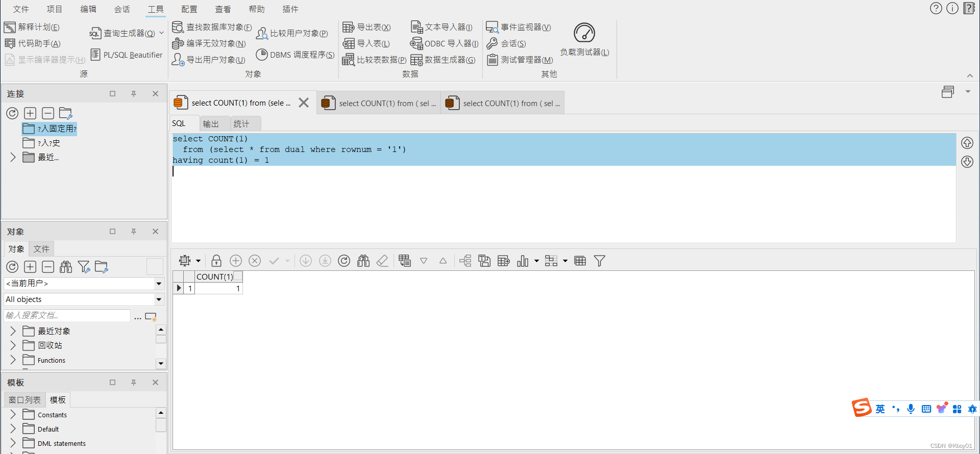The height and width of the screenshot is (454, 980).
Task: Open 测试管理器 test manager
Action: coord(520,60)
